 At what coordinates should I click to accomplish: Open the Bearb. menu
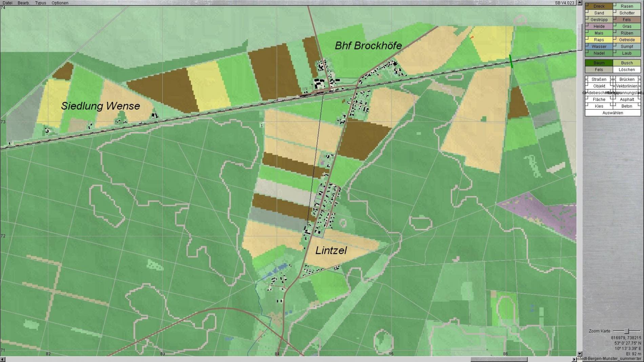(23, 3)
